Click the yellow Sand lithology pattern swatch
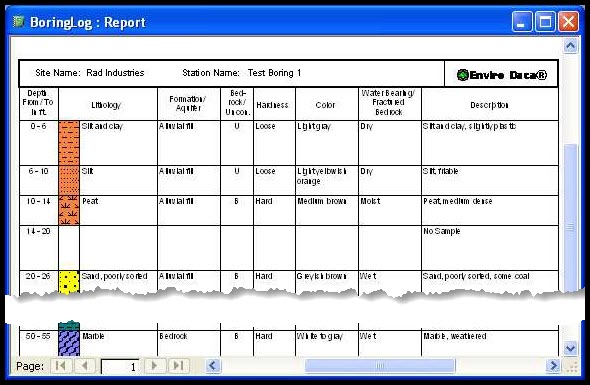This screenshot has height=385, width=590. (69, 282)
